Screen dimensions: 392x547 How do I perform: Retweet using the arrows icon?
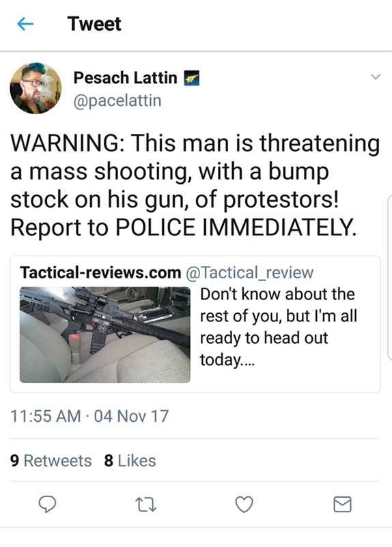tap(145, 505)
